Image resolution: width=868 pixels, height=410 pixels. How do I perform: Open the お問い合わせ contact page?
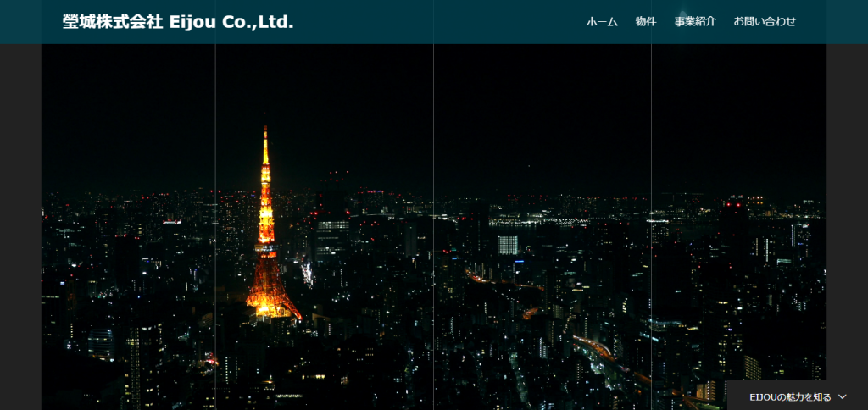765,22
